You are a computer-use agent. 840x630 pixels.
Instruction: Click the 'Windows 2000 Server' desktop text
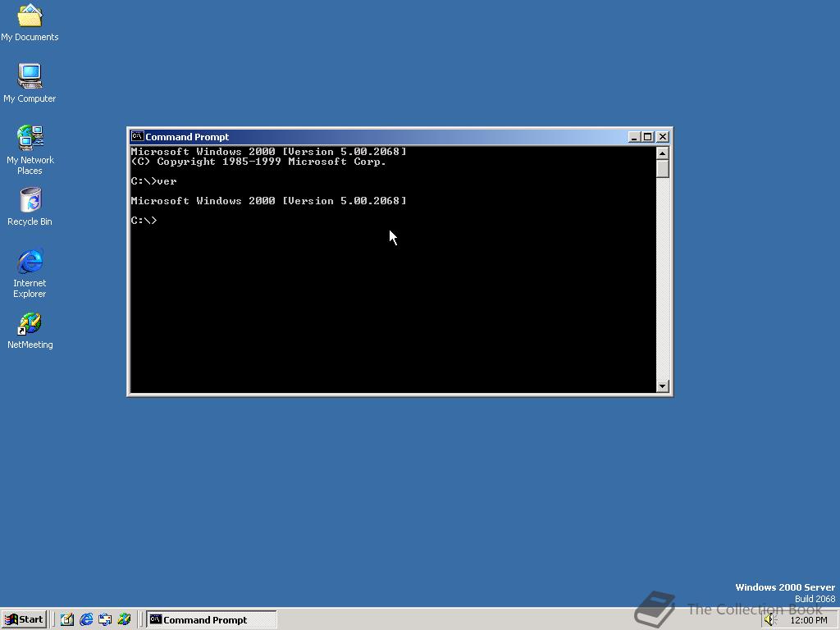click(785, 587)
